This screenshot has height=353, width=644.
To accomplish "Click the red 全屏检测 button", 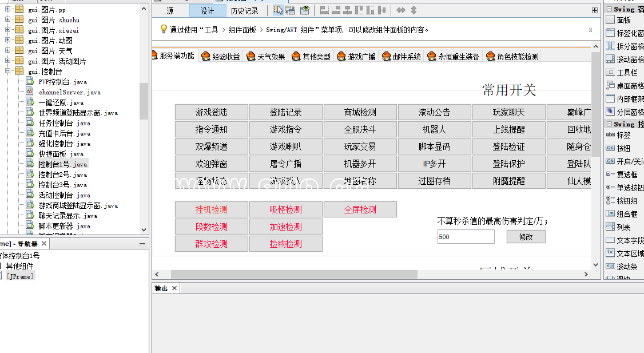I will [x=360, y=209].
